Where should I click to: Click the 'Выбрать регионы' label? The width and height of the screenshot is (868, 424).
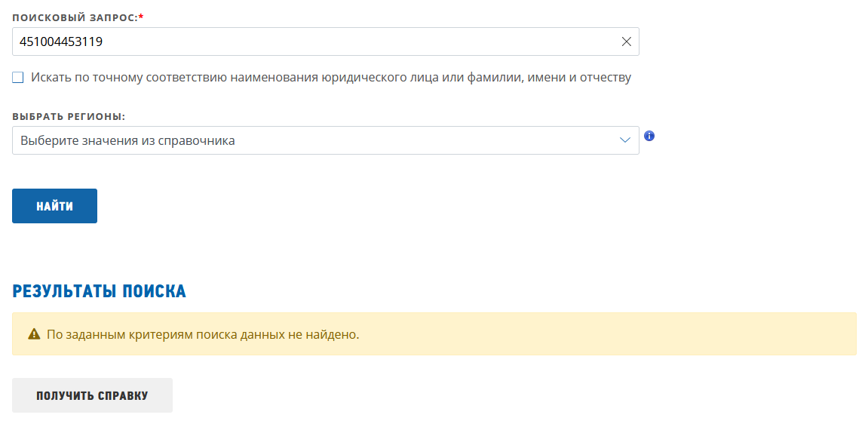click(69, 117)
